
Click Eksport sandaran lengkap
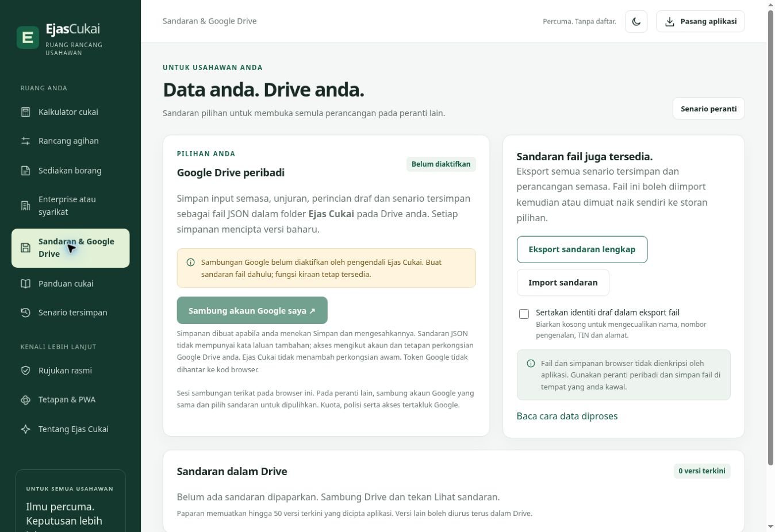coord(582,249)
